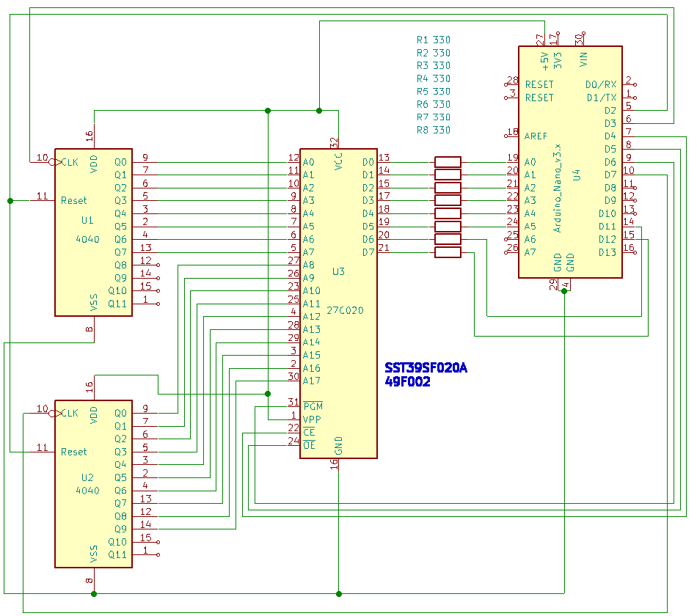This screenshot has height=616, width=697.
Task: Click the "A17" address pin label
Action: pyautogui.click(x=312, y=381)
